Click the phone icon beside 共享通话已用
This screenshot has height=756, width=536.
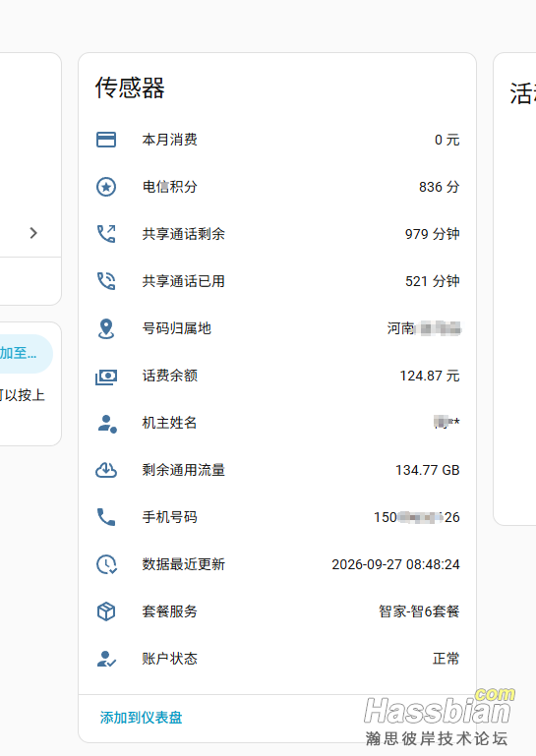point(106,281)
